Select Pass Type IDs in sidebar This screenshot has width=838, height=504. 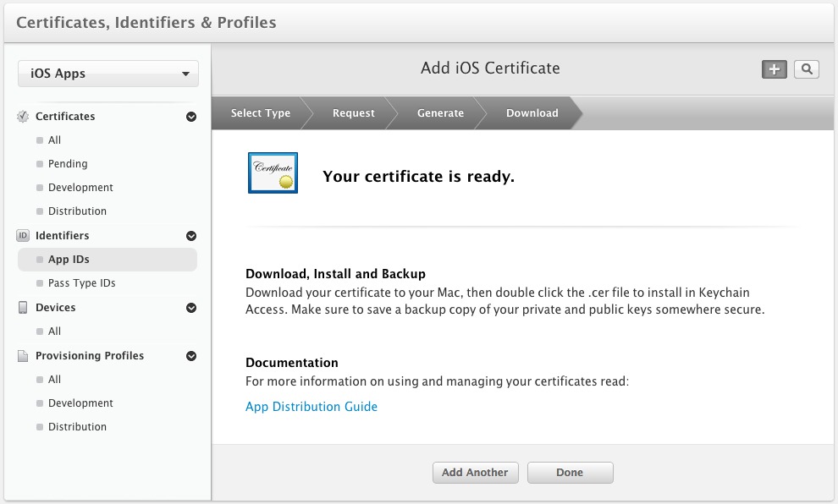click(81, 283)
